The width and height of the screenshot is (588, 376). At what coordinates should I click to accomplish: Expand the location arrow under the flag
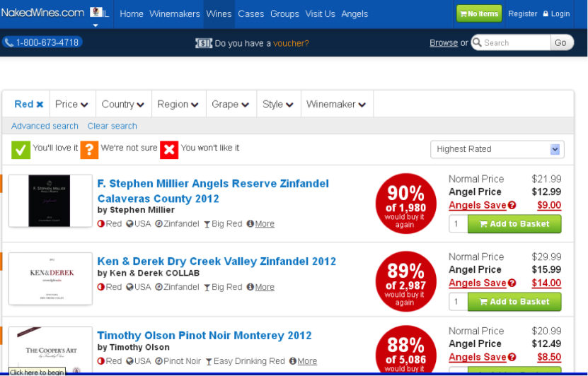pos(96,25)
